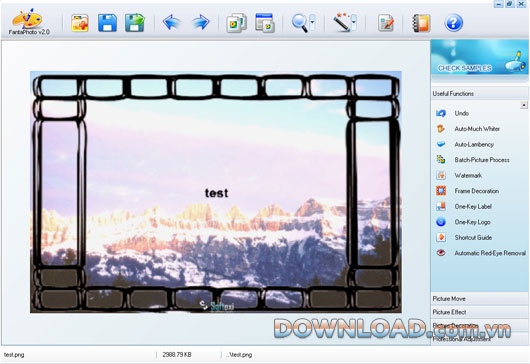Click the functions panel scroll up arrow
This screenshot has height=364, width=530.
pyautogui.click(x=524, y=105)
